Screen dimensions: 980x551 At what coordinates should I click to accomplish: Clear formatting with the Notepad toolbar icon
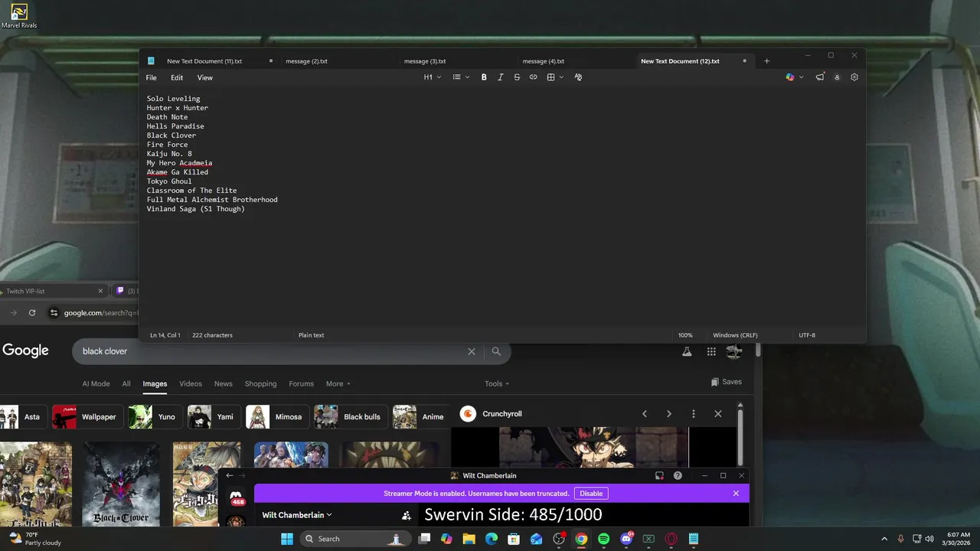[578, 77]
